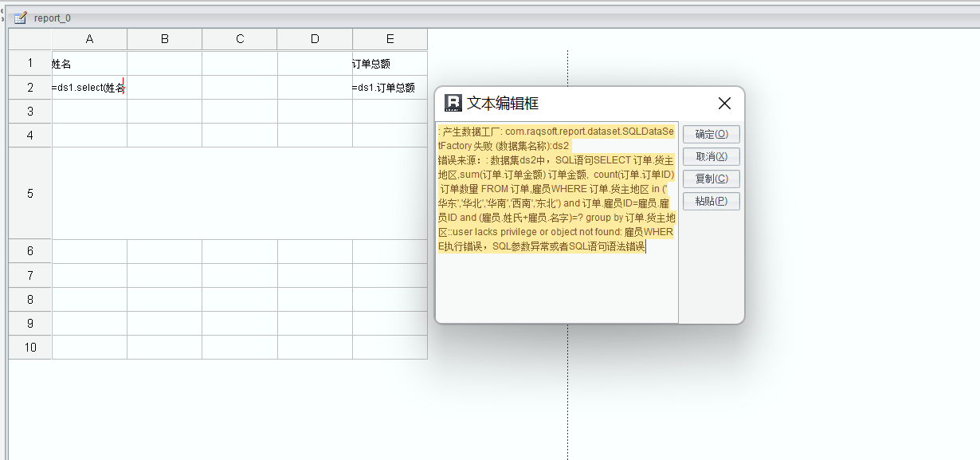Select row 9 header

[30, 323]
